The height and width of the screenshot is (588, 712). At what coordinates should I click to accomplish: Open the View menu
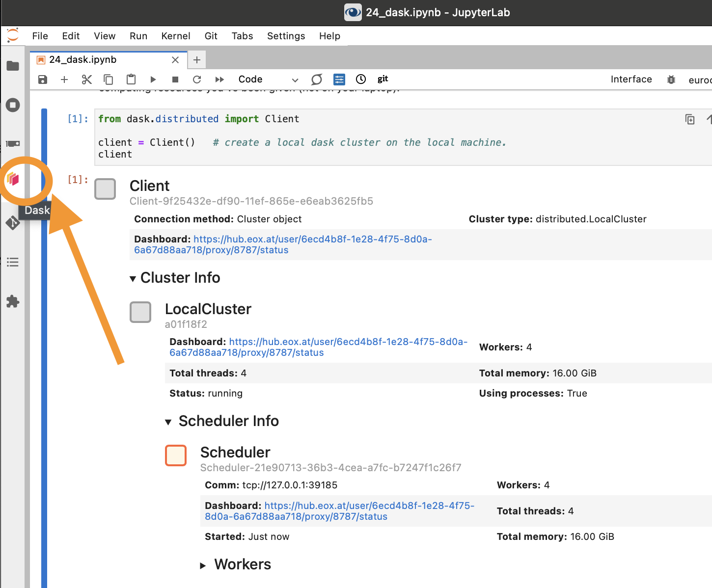[105, 36]
